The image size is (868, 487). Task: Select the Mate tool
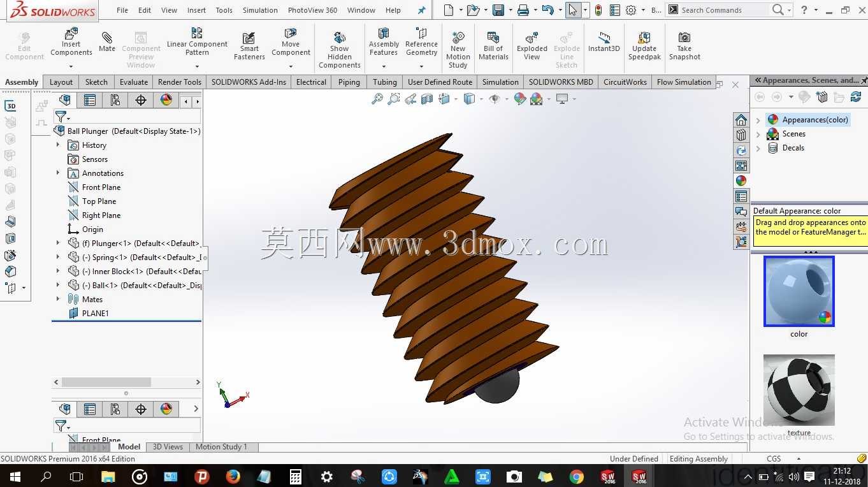[107, 41]
